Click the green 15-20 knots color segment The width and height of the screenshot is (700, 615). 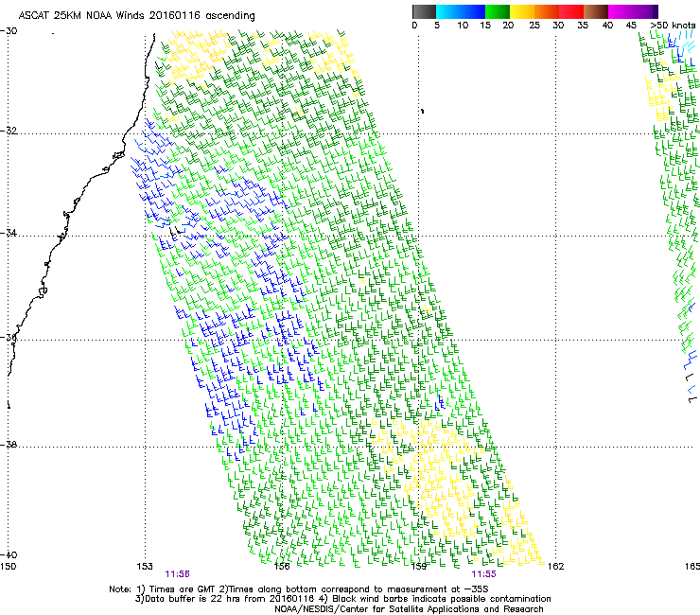click(498, 11)
